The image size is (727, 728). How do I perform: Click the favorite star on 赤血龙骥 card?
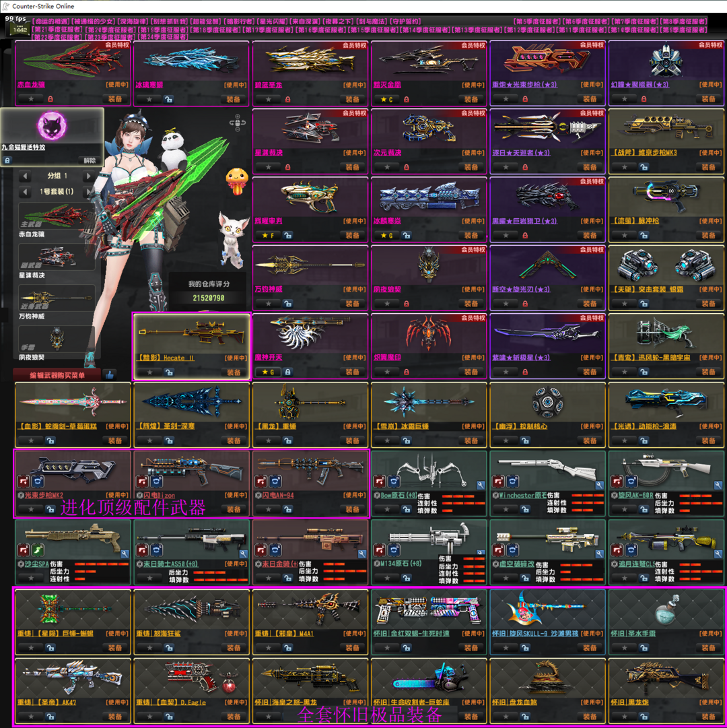31,99
